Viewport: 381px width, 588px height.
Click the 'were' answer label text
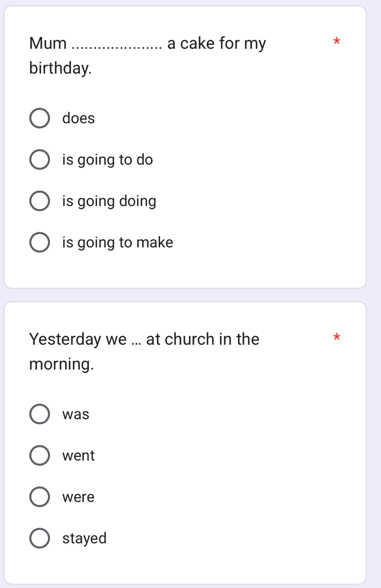tap(79, 497)
